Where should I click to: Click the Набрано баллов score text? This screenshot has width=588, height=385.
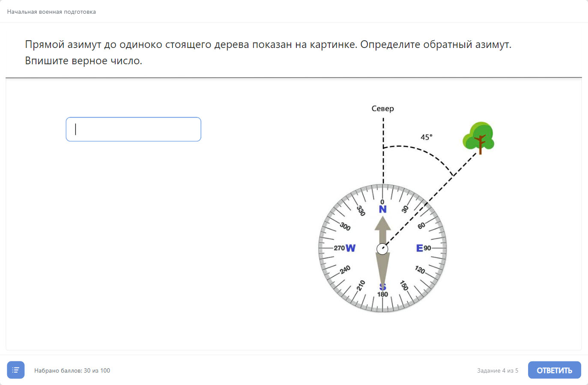(72, 370)
